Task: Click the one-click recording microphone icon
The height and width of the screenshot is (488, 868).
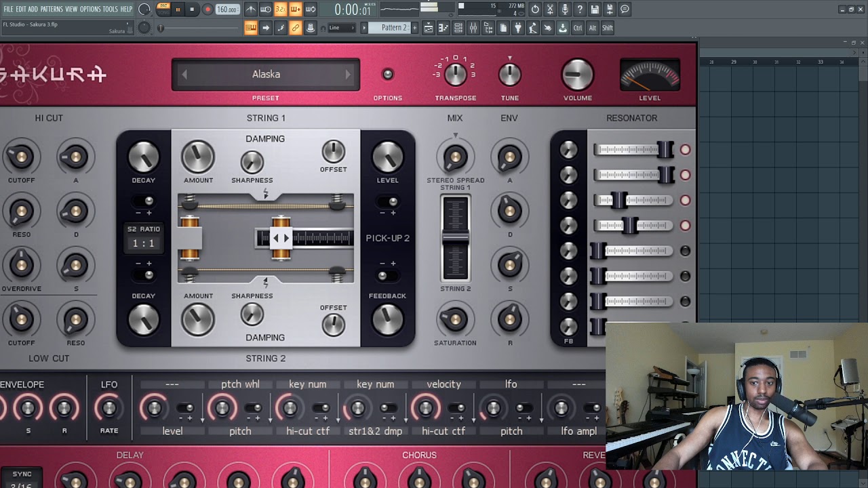Action: coord(565,9)
